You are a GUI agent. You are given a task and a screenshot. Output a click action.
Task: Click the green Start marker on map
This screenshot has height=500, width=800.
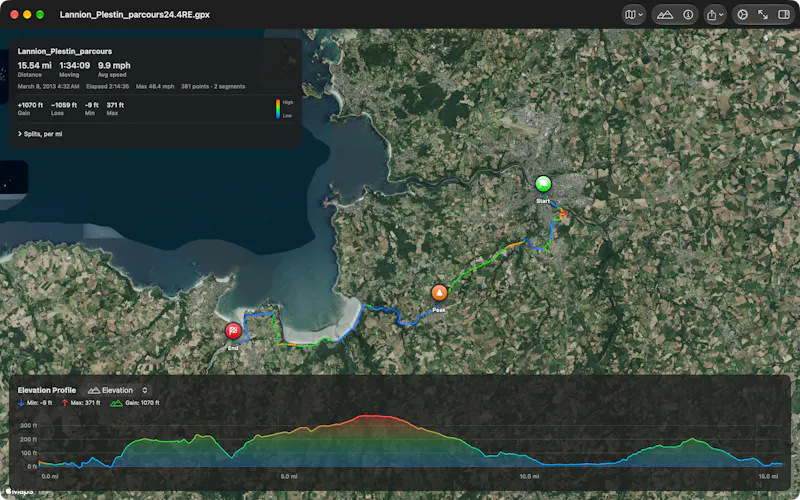(543, 184)
